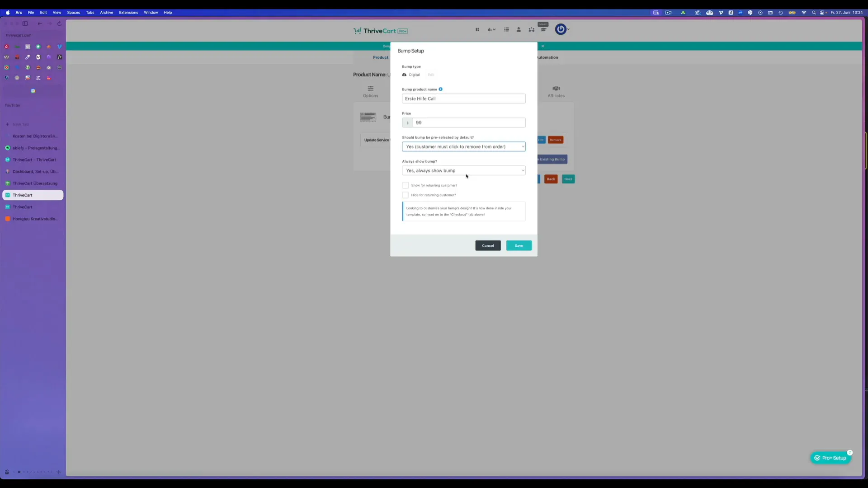This screenshot has width=868, height=488.
Task: Switch to the Product tab
Action: 381,57
